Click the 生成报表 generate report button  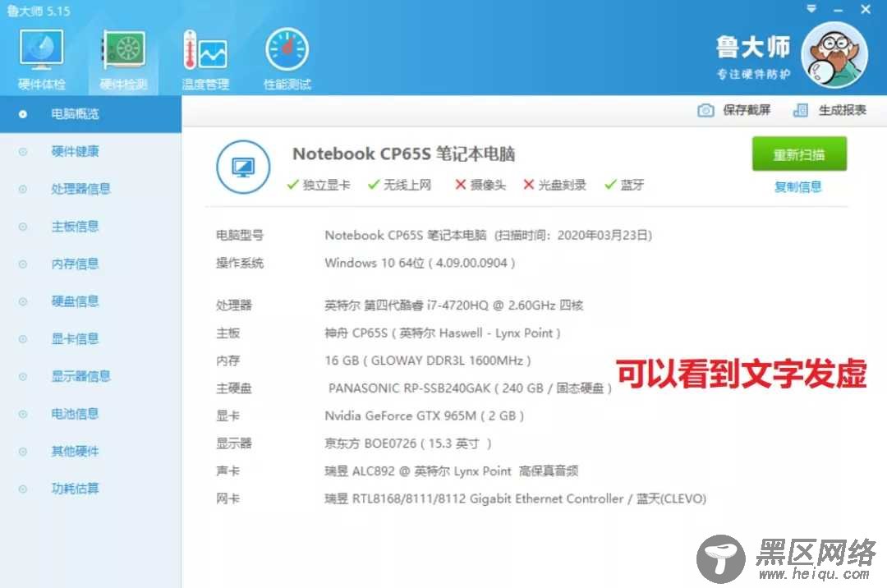click(x=830, y=110)
